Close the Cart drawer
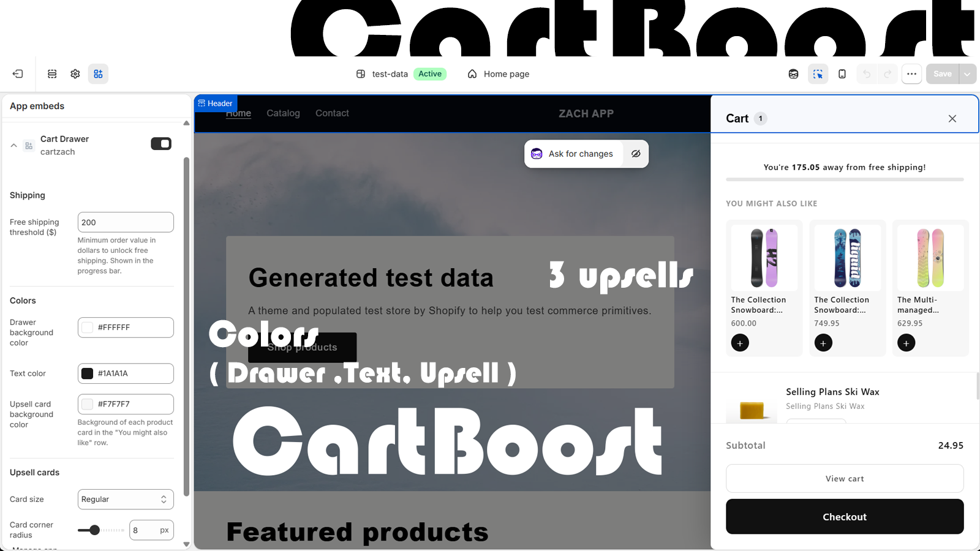The image size is (980, 551). (952, 119)
